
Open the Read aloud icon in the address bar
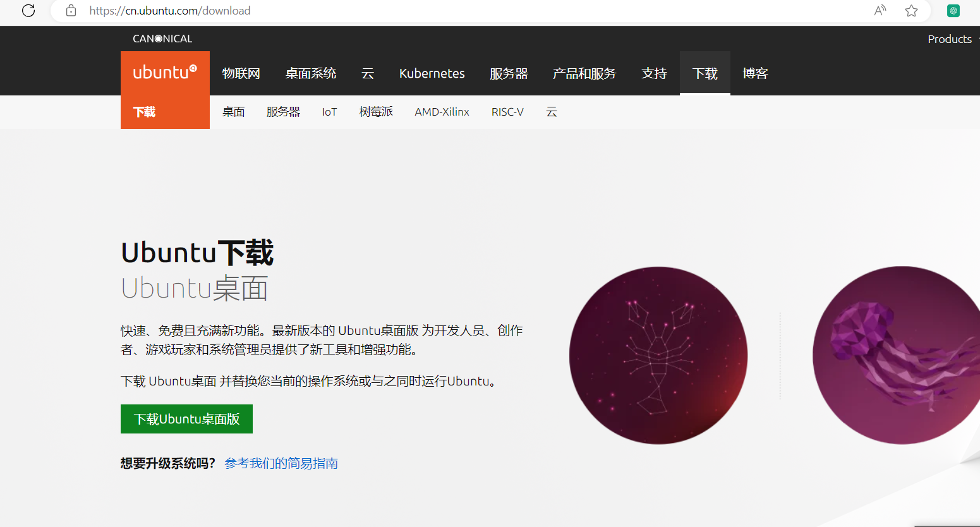[880, 11]
